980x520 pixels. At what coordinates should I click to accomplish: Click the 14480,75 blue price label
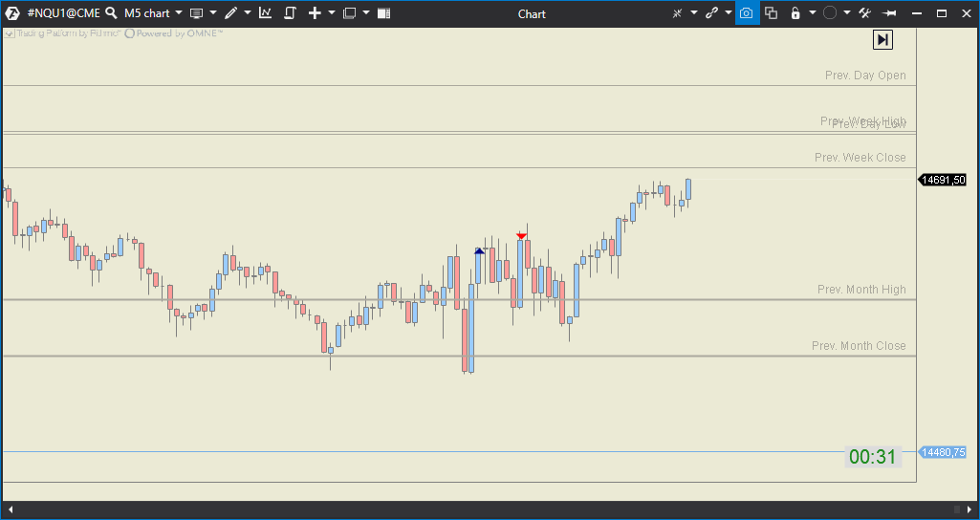943,452
